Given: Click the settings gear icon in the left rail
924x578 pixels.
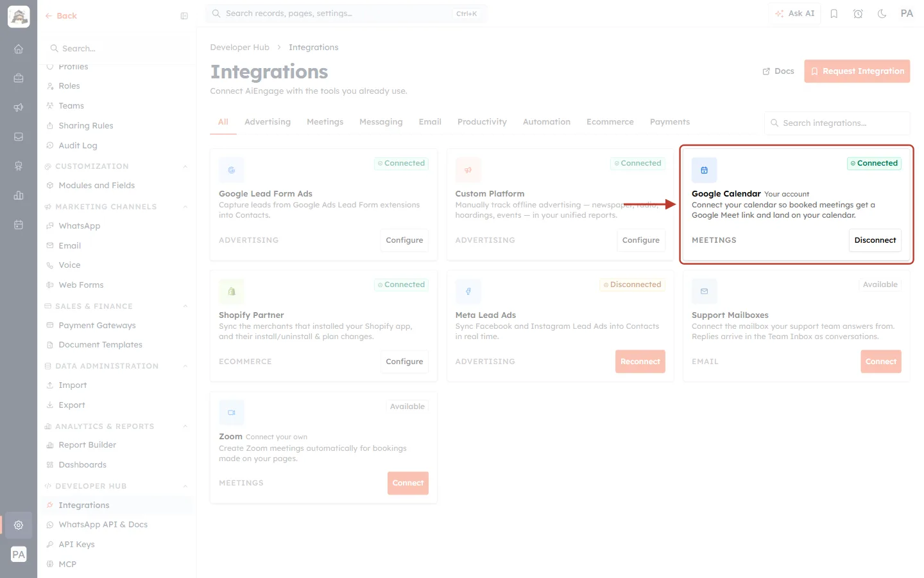Looking at the screenshot, I should click(x=19, y=525).
